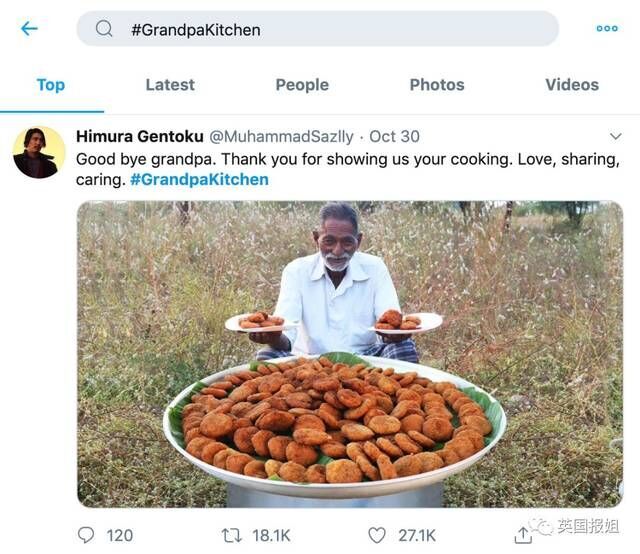
Task: Like the tweet with heart icon
Action: point(377,535)
